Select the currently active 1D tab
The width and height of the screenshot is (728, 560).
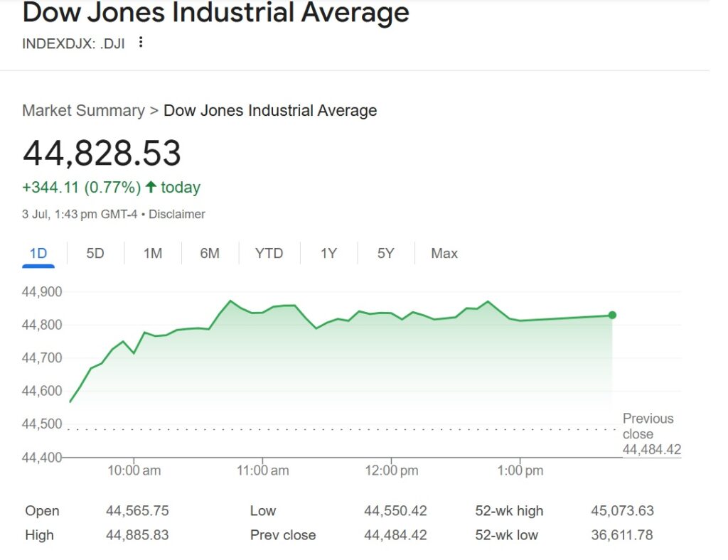pyautogui.click(x=38, y=253)
